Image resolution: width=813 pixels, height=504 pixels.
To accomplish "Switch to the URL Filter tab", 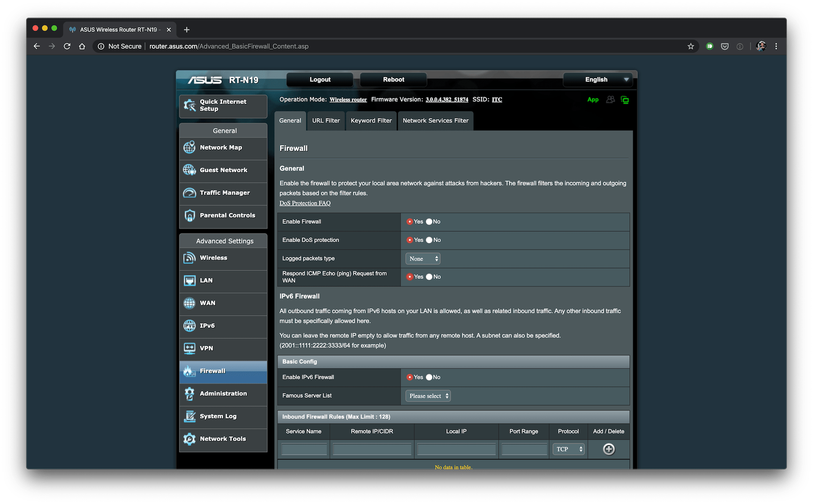I will click(x=325, y=120).
